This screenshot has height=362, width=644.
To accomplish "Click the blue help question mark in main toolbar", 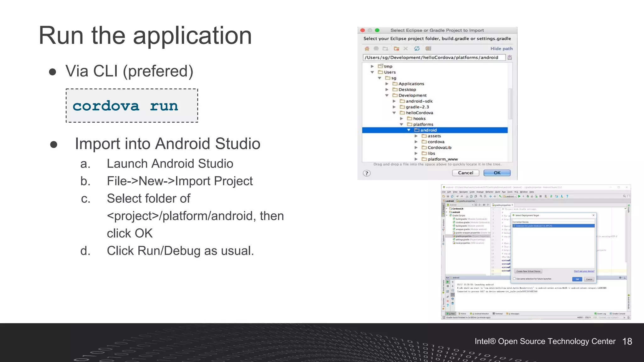I will tap(567, 196).
